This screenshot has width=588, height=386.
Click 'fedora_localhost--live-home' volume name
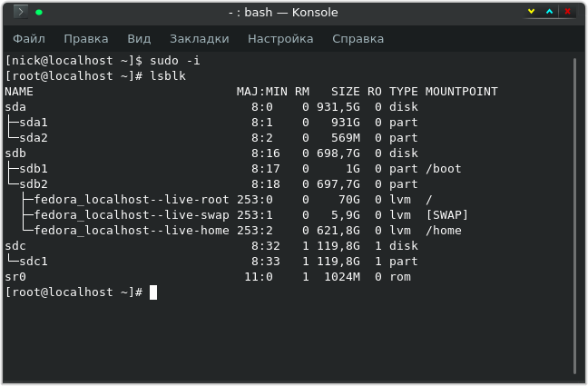(x=132, y=230)
